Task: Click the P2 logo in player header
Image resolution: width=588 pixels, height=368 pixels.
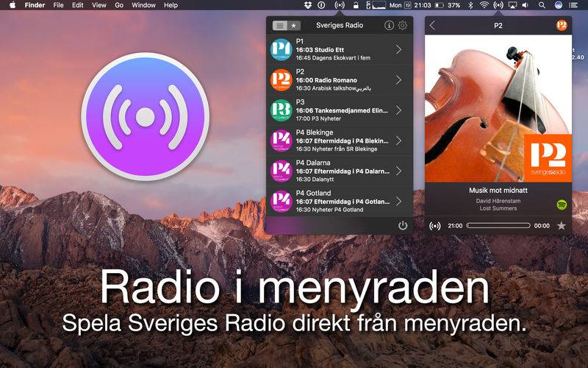Action: point(562,25)
